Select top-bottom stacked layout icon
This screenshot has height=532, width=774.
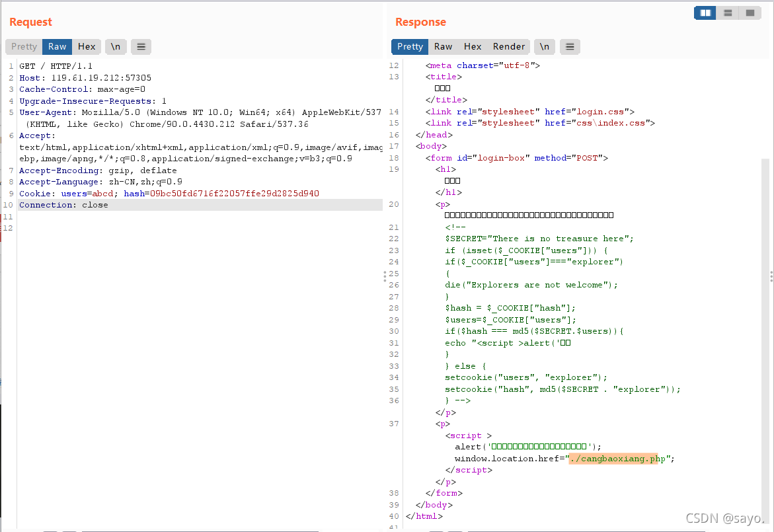(728, 13)
